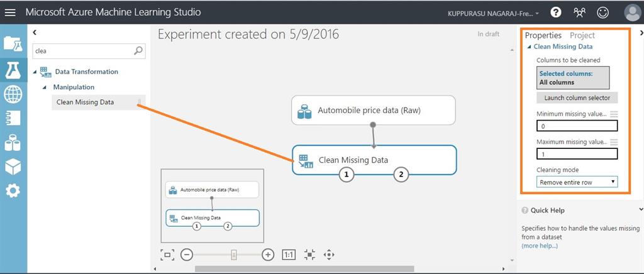Image resolution: width=644 pixels, height=274 pixels.
Task: Click the mini-map overview thumbnail
Action: pos(213,205)
